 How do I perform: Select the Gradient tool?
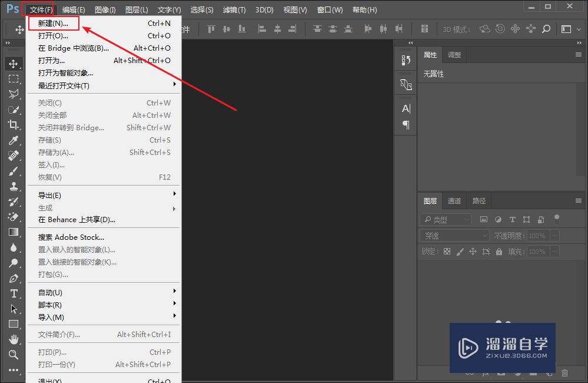[13, 232]
